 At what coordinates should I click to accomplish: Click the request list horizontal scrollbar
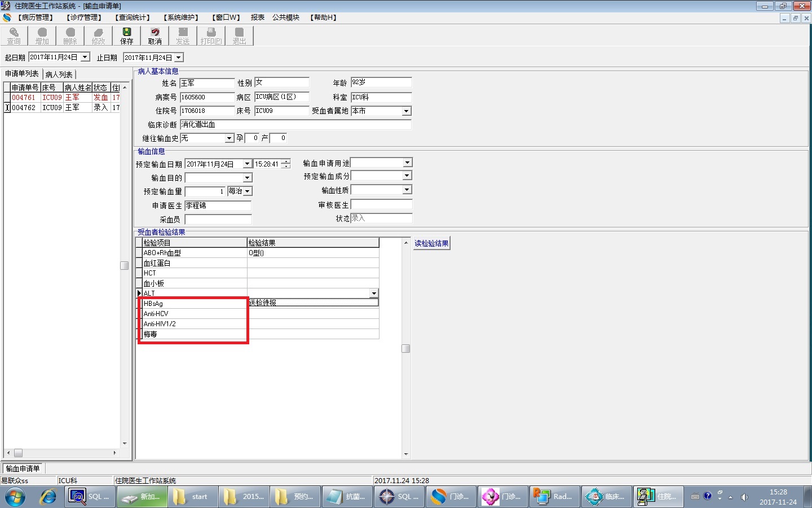(62, 453)
